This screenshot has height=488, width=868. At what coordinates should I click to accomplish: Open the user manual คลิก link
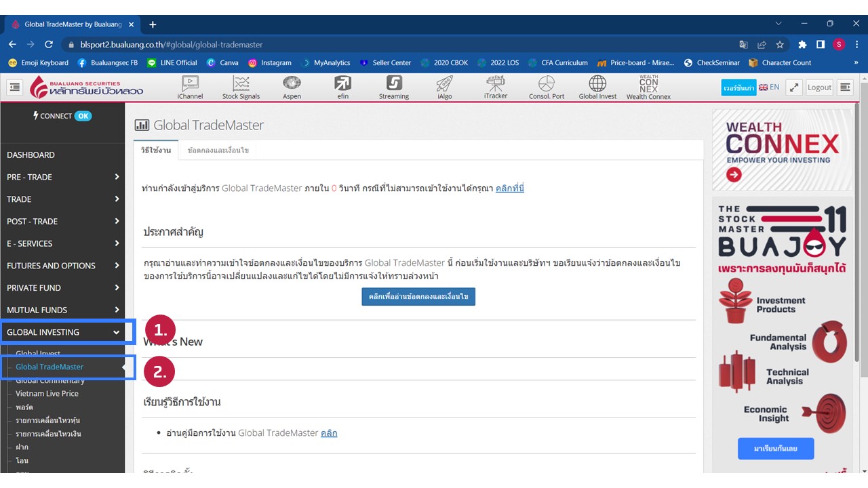pos(329,432)
